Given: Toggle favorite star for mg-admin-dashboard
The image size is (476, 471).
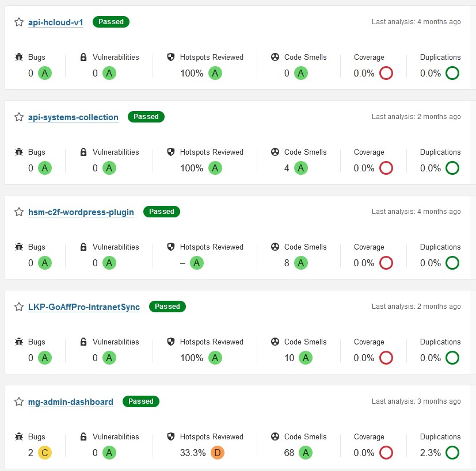Looking at the screenshot, I should pyautogui.click(x=19, y=402).
